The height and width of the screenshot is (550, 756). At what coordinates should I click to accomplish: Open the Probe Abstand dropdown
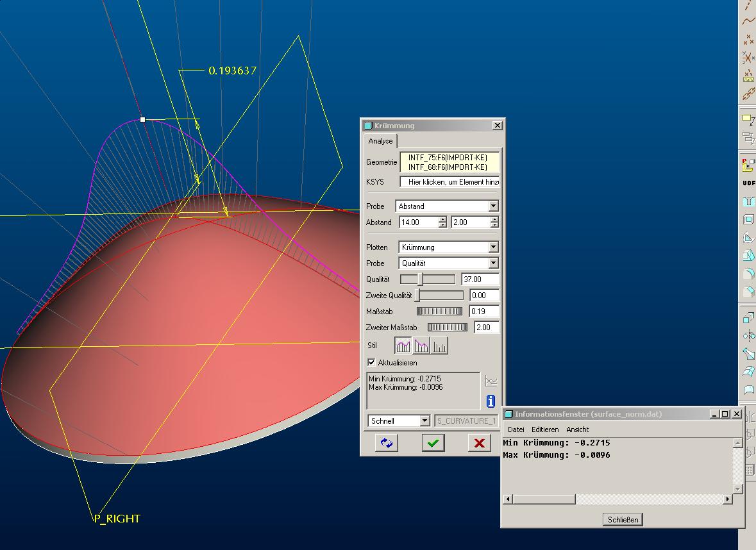493,206
